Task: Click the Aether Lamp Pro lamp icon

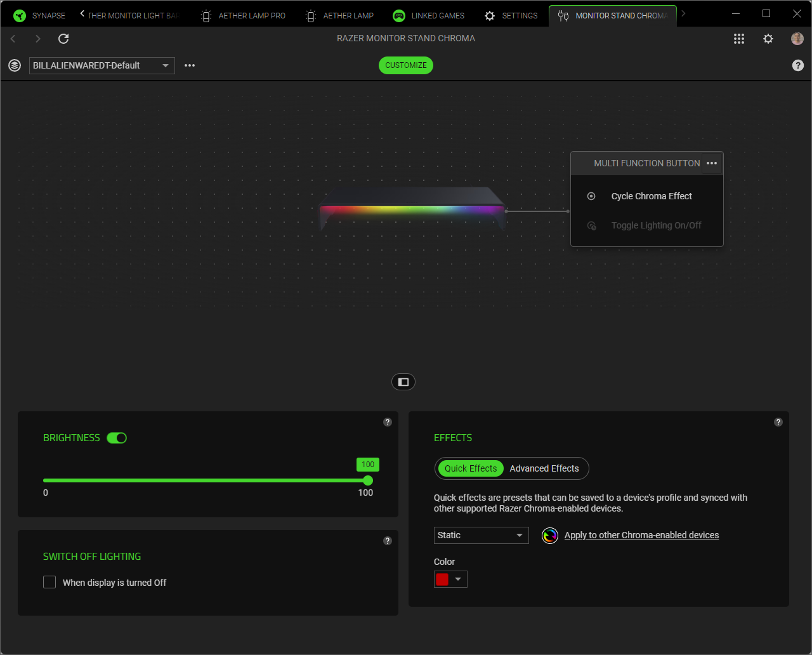Action: 206,16
